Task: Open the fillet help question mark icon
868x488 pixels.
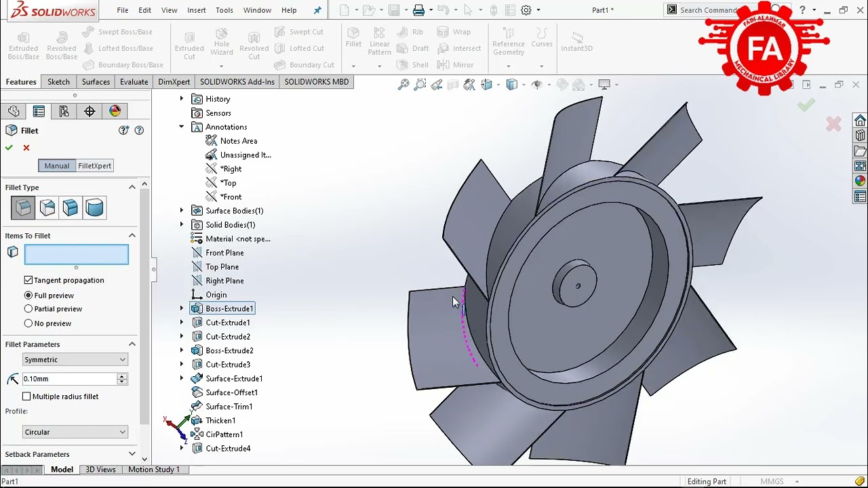Action: coord(139,131)
